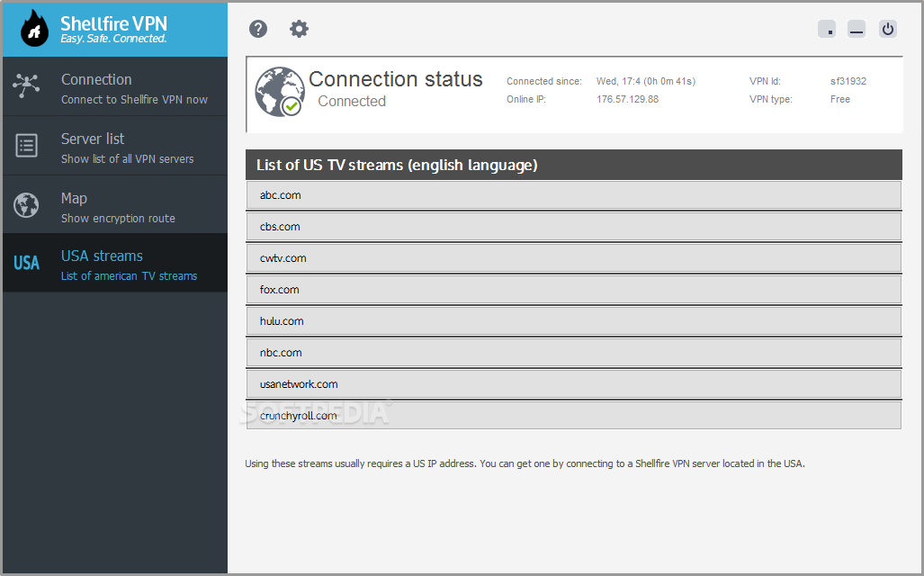Click the 'Easy. Safe. Connected.' tagline
924x576 pixels.
click(x=113, y=39)
